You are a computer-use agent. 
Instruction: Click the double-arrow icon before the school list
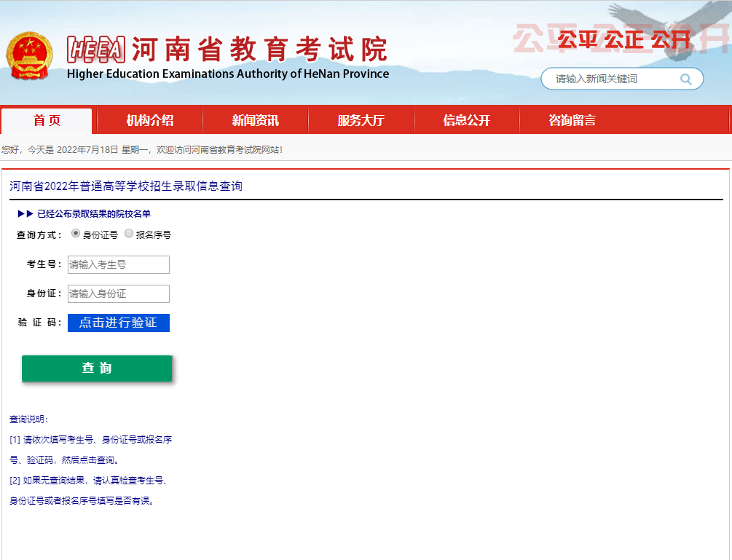[x=25, y=213]
